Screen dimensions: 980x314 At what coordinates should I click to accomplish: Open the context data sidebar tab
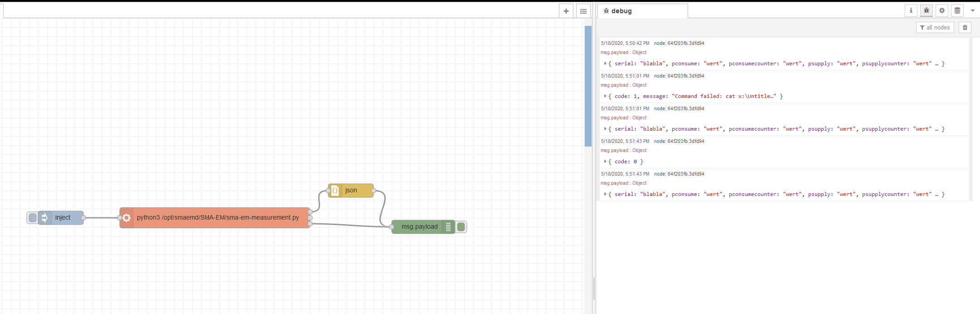pyautogui.click(x=957, y=10)
